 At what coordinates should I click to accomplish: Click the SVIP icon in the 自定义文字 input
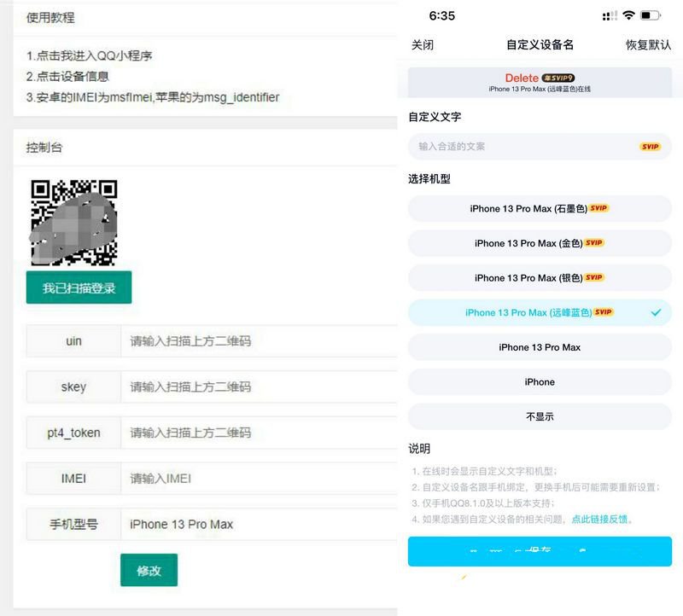pyautogui.click(x=650, y=146)
